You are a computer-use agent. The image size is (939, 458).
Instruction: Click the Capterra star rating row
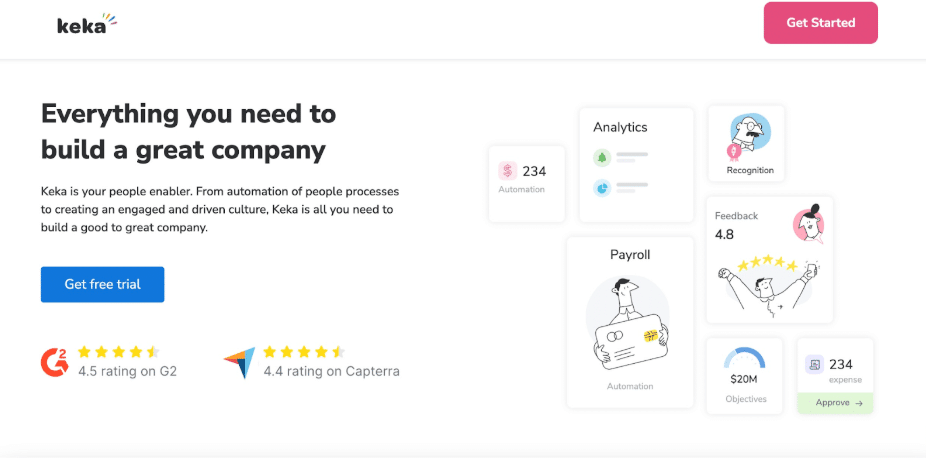click(304, 351)
